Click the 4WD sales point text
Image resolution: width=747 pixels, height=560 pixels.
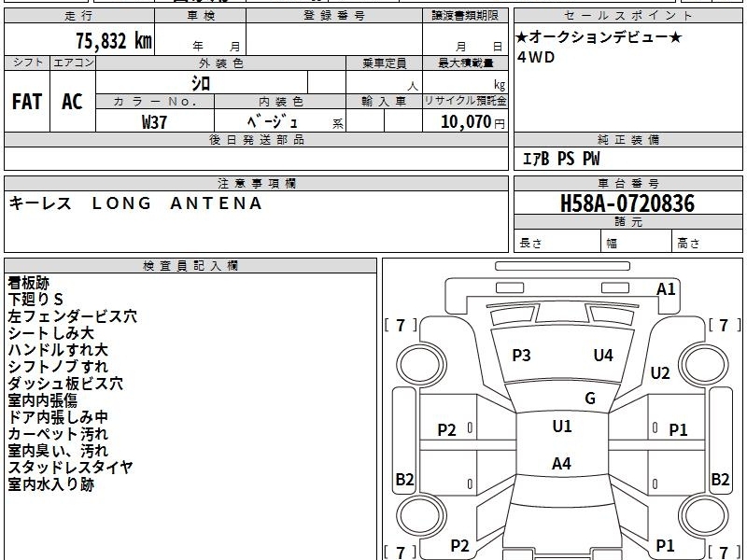coord(536,57)
